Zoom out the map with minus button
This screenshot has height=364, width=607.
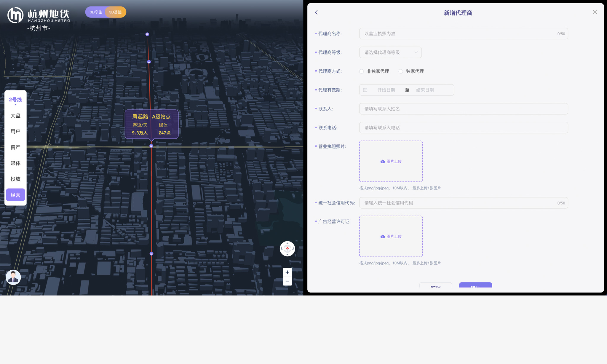287,281
